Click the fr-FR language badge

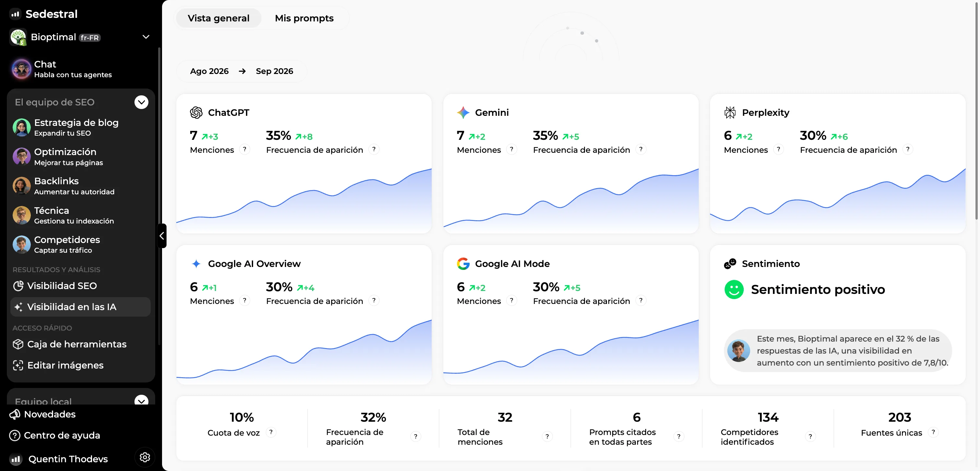pyautogui.click(x=90, y=38)
